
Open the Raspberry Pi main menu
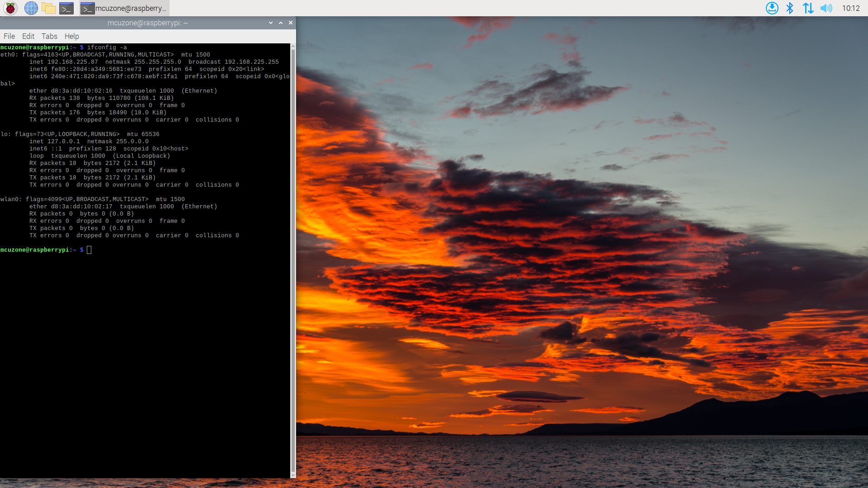click(10, 8)
